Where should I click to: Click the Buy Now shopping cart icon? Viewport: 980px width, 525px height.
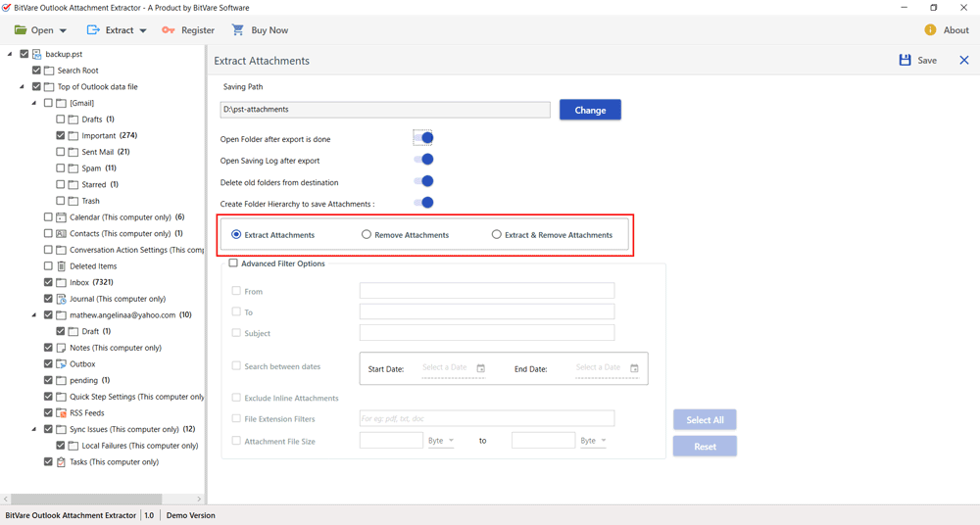[x=238, y=30]
